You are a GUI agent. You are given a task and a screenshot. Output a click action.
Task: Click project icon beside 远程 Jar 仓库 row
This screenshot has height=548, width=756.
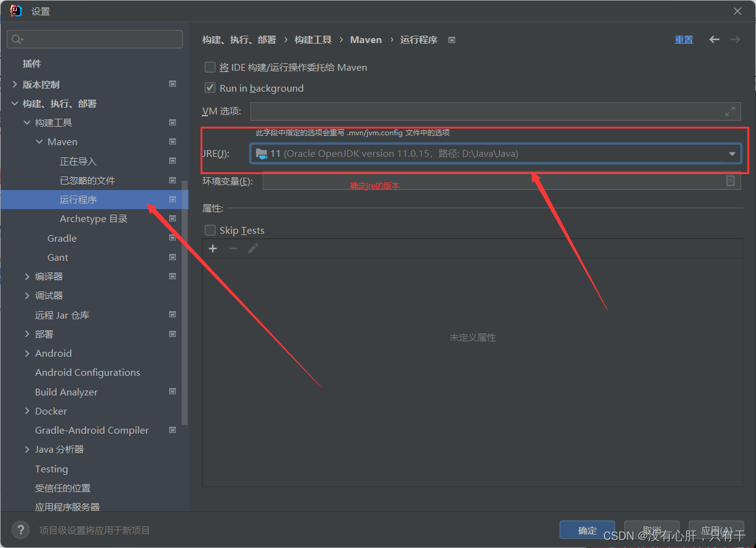coord(173,314)
